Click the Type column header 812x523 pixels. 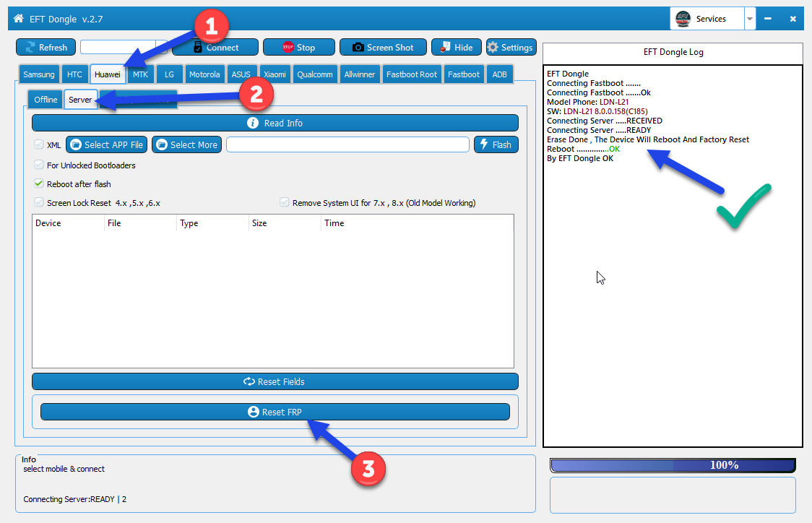[213, 223]
